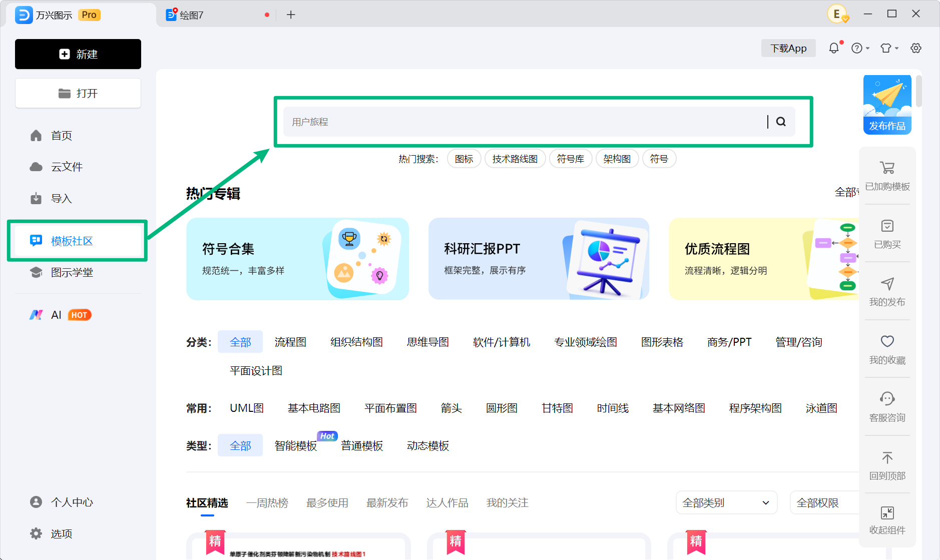
Task: Select hot search tag 图标
Action: click(464, 159)
